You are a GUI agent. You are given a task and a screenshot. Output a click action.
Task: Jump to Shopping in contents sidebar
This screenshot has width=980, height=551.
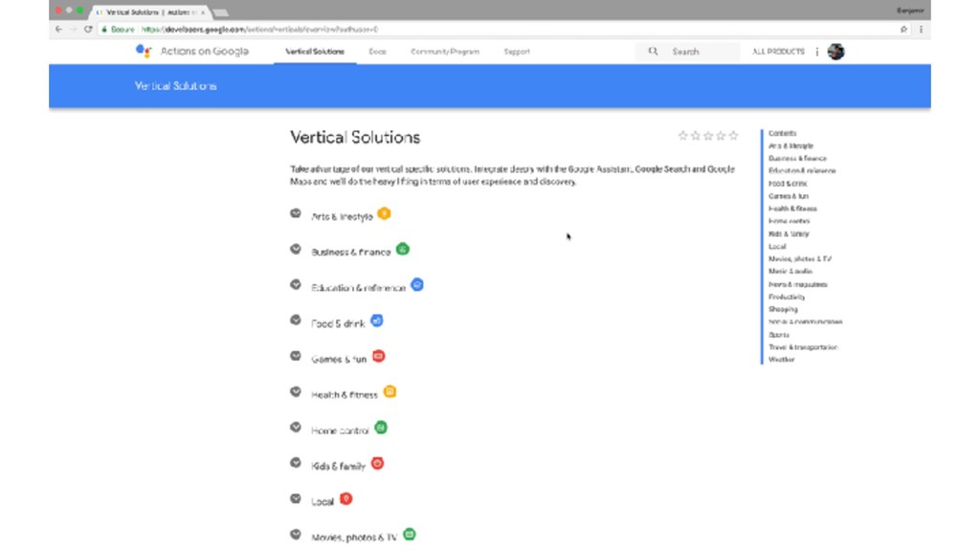783,309
